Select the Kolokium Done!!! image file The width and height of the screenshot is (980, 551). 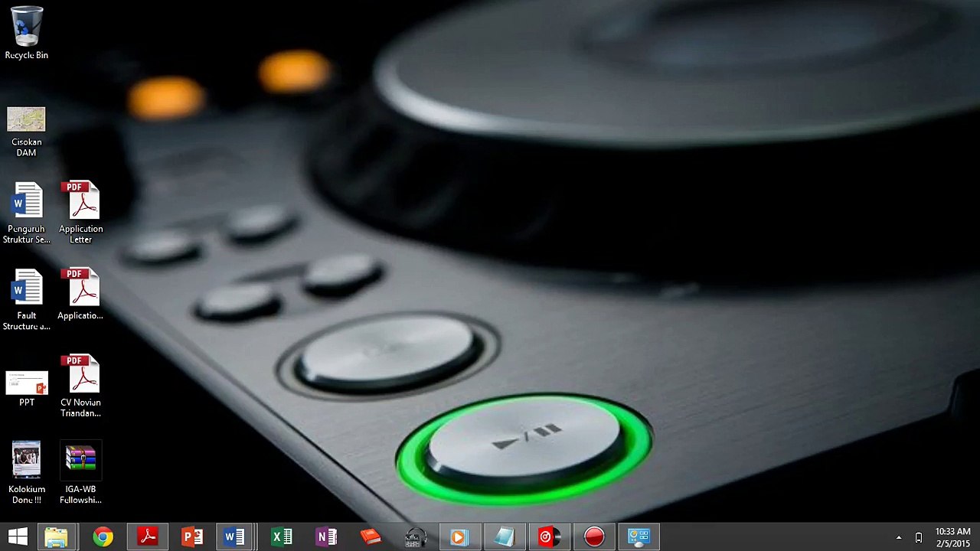[27, 473]
